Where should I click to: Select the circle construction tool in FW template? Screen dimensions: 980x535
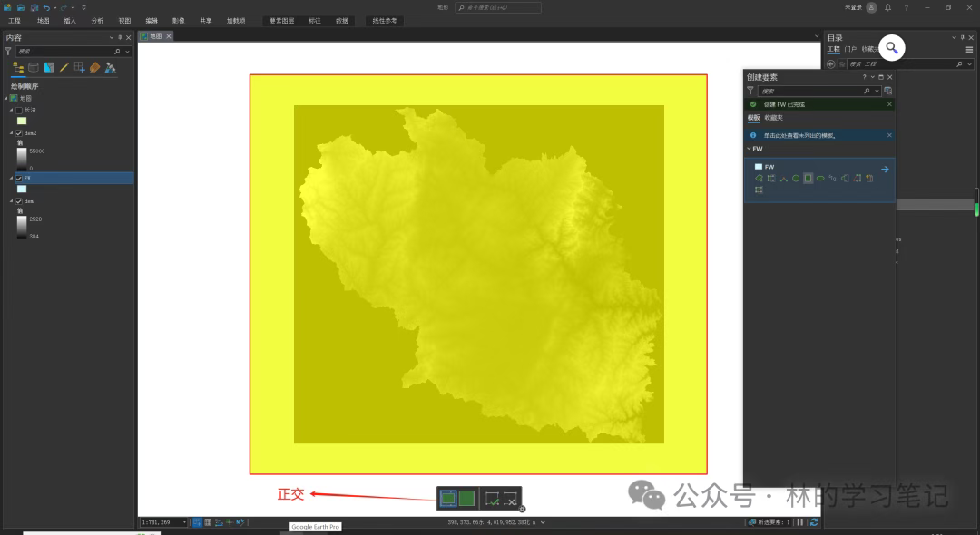796,179
